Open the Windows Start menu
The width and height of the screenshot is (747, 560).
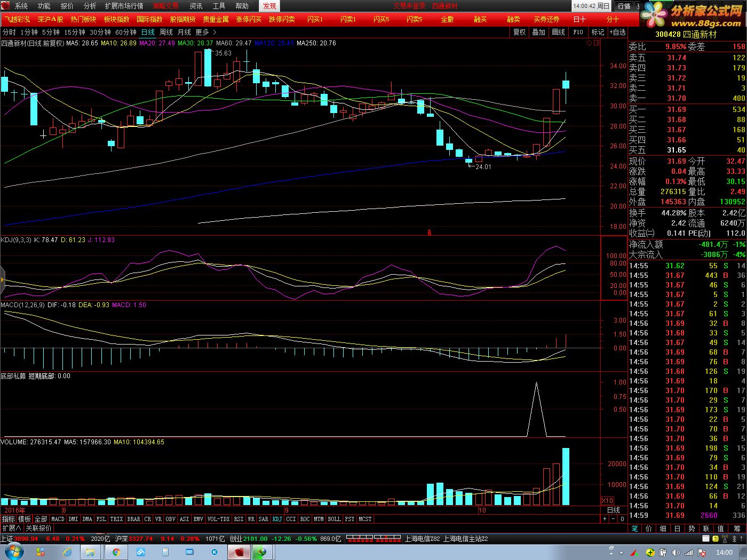point(14,552)
